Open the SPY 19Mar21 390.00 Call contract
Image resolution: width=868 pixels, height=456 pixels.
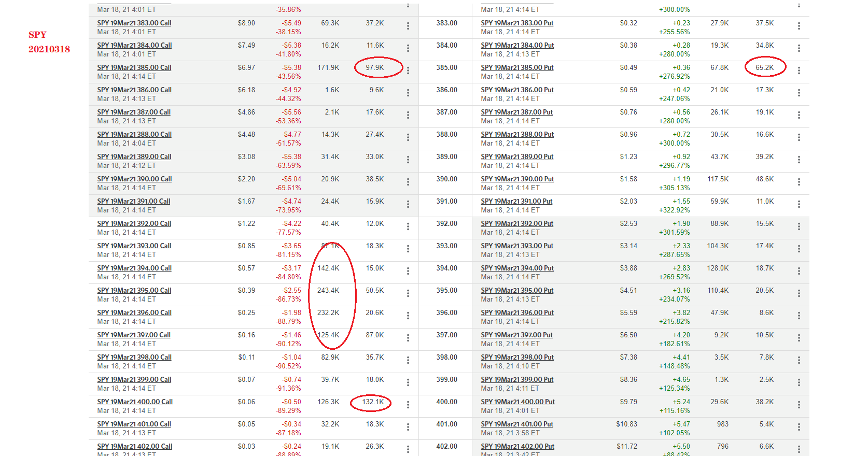134,179
